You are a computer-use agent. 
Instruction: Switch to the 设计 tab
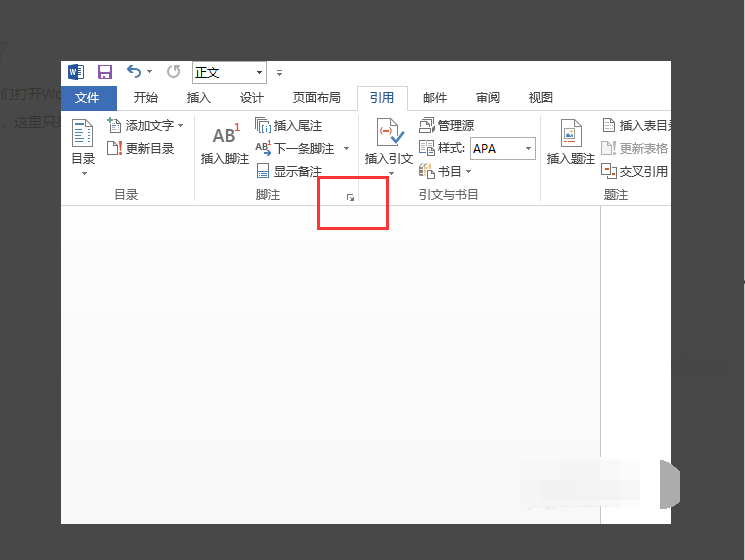tap(252, 98)
